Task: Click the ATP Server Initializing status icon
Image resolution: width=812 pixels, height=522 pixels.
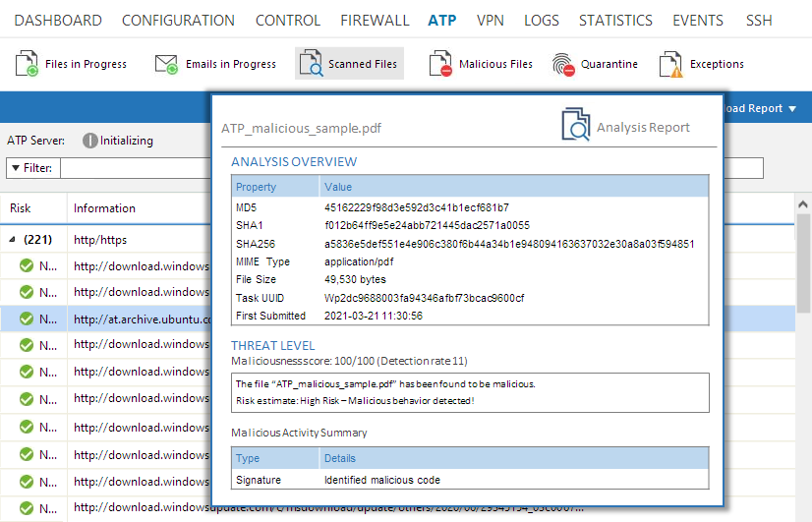Action: click(90, 141)
